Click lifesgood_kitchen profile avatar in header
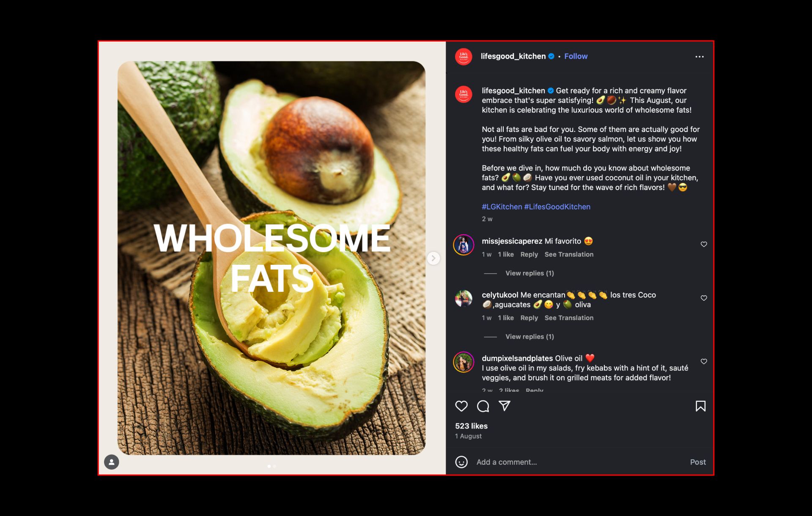 tap(464, 57)
